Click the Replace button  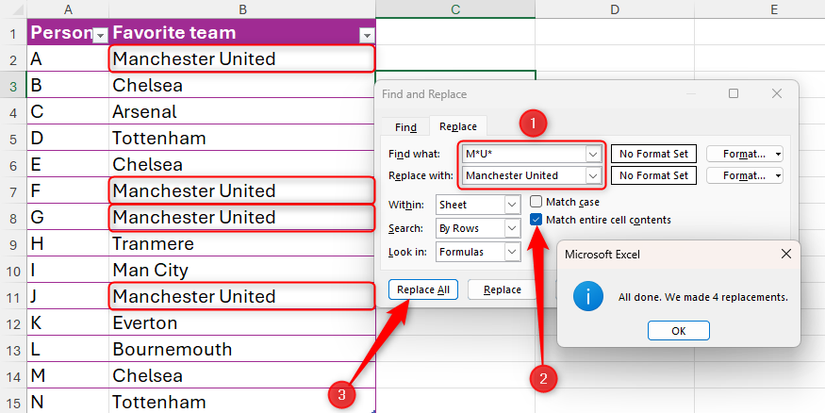pyautogui.click(x=502, y=290)
